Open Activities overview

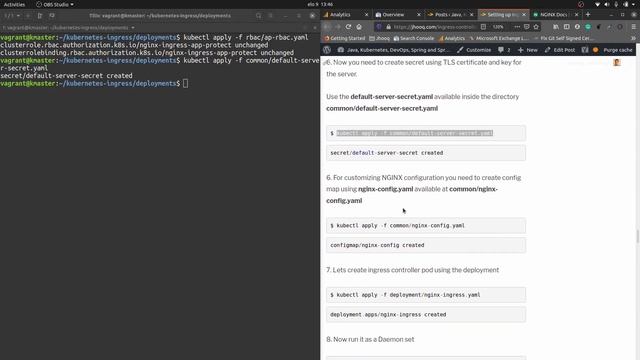pyautogui.click(x=14, y=4)
